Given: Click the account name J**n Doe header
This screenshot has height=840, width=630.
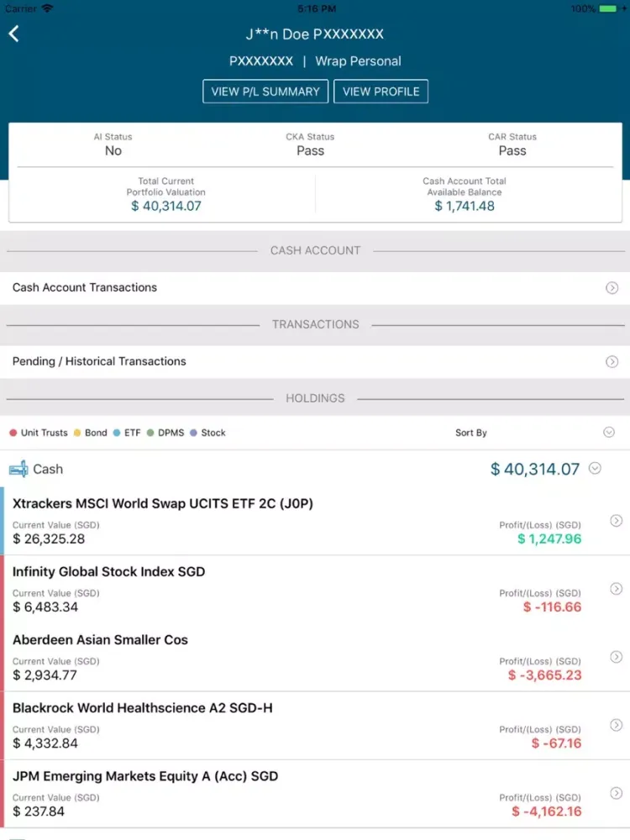Looking at the screenshot, I should coord(314,34).
